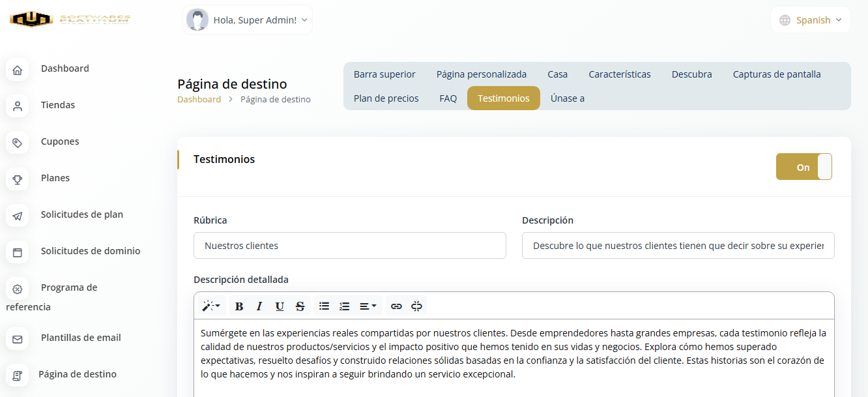Click the Underline icon in editor
Screen dimensions: 868x397
pos(280,306)
